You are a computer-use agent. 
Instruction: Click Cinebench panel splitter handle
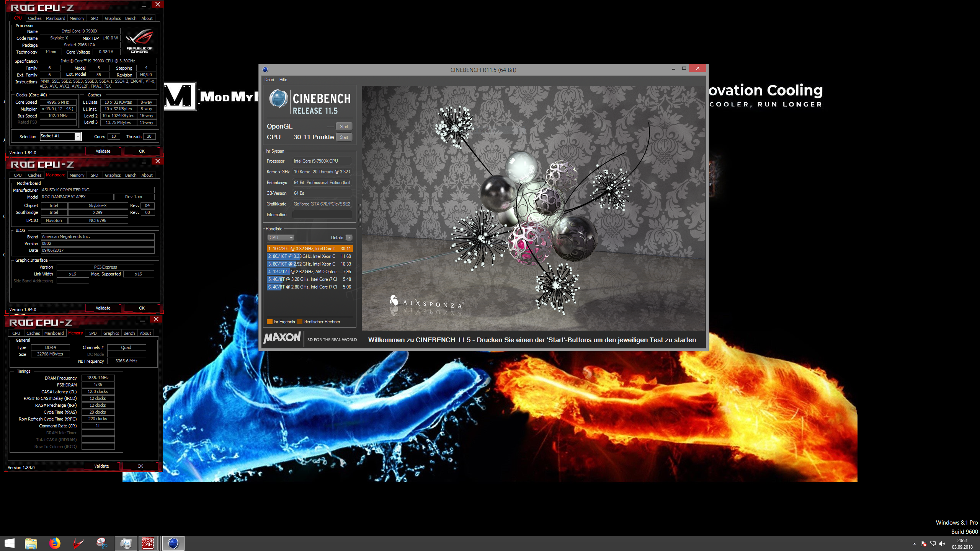pyautogui.click(x=359, y=216)
